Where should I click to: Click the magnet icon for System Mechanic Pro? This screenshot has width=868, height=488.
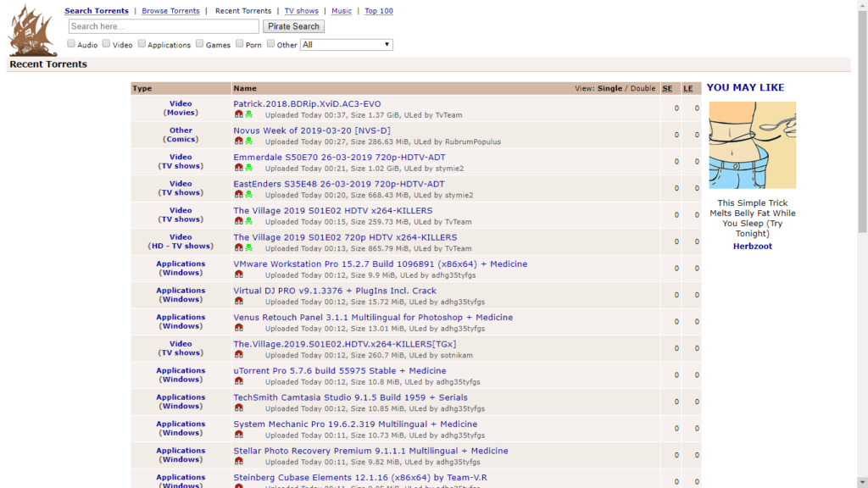click(238, 435)
